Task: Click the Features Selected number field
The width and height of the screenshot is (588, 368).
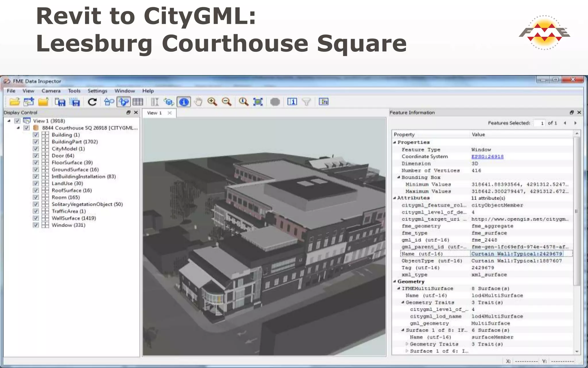Action: point(539,123)
